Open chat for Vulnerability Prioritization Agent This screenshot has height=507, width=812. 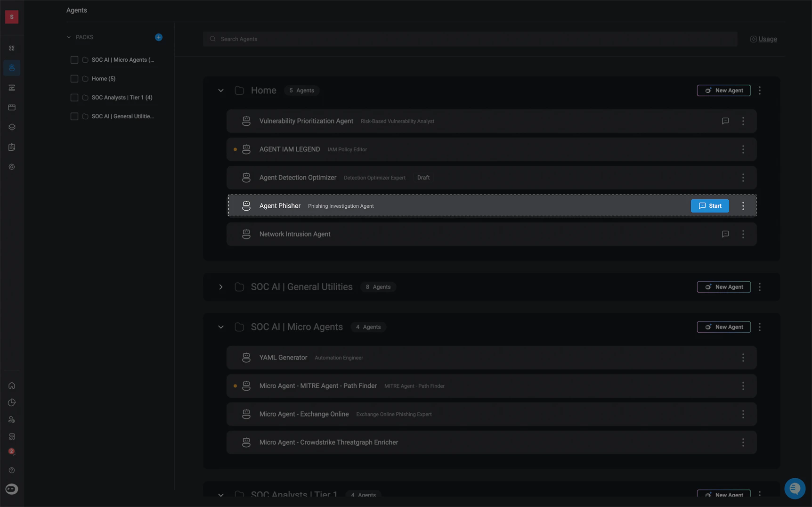725,121
